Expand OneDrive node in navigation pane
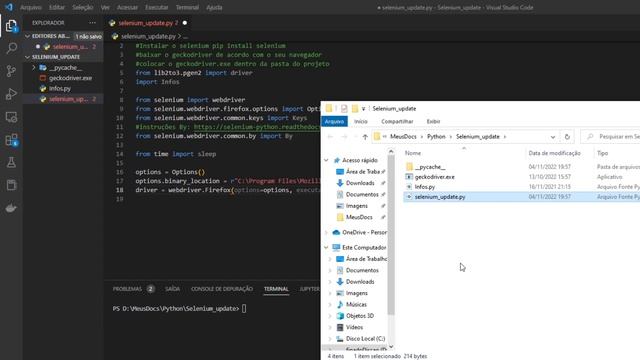 pos(327,232)
